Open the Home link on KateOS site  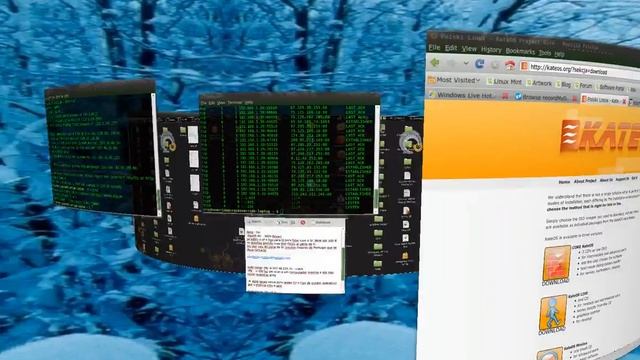[x=564, y=181]
